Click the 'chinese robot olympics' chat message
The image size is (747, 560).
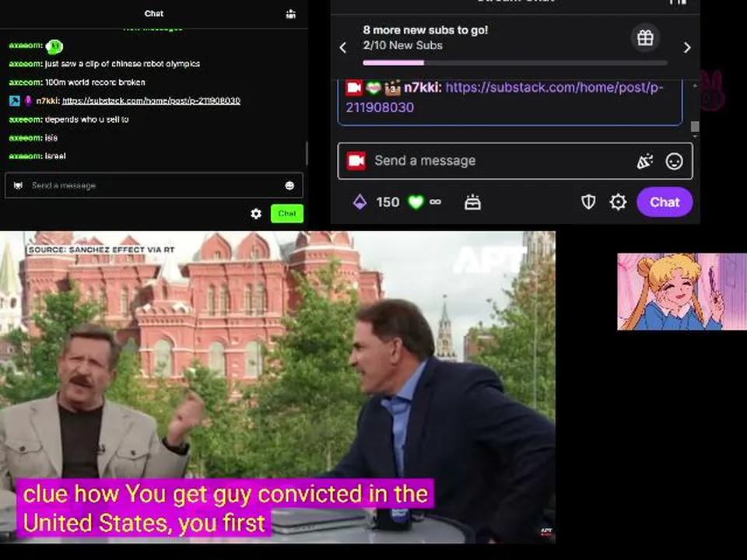click(105, 64)
